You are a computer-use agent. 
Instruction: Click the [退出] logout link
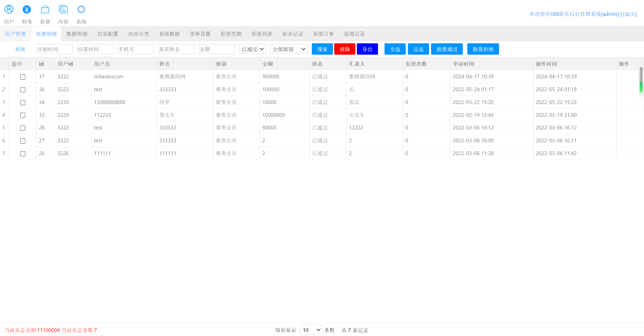click(630, 14)
